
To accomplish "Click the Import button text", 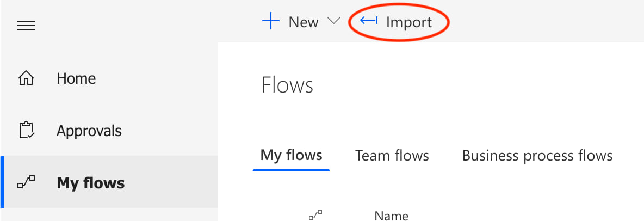I will pyautogui.click(x=408, y=22).
